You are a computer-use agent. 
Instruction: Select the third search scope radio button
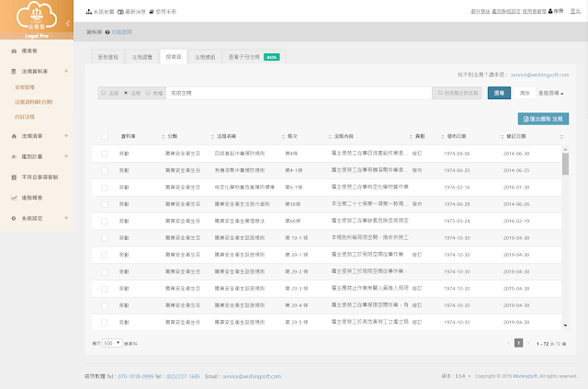(148, 93)
